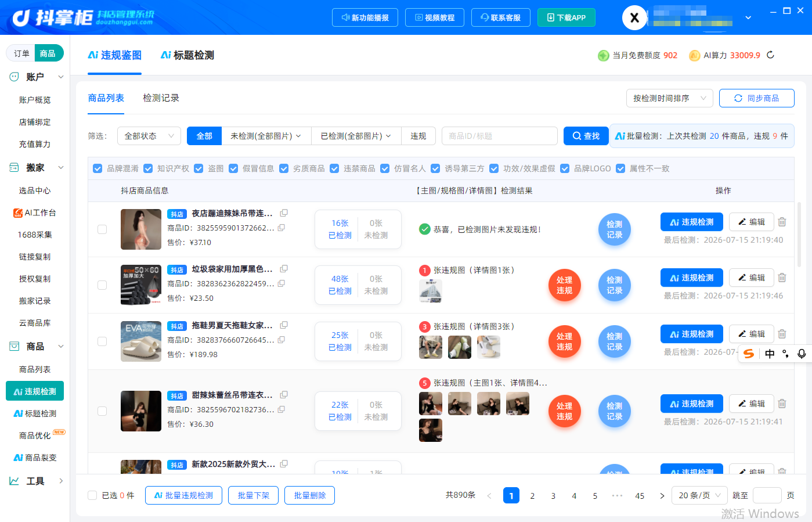Go to next page with right arrow
This screenshot has width=812, height=522.
662,496
